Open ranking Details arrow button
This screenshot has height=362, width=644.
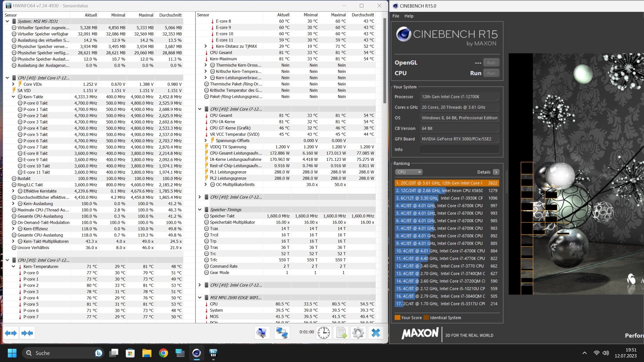(x=496, y=172)
